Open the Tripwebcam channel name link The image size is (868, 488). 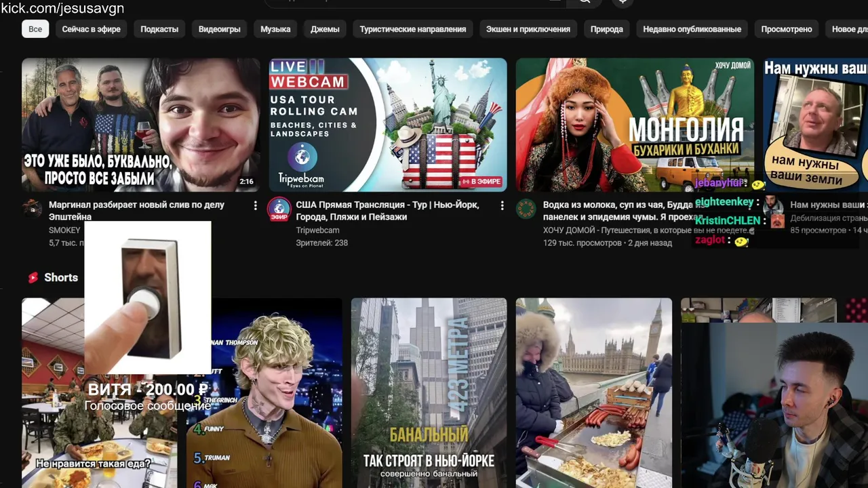click(x=317, y=230)
